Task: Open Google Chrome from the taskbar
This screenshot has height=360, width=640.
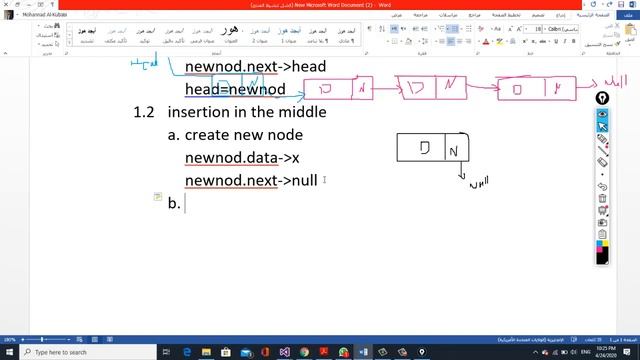Action: click(304, 352)
